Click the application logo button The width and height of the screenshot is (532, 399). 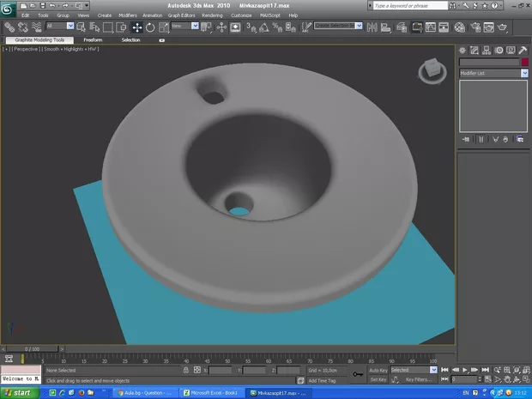pos(9,8)
